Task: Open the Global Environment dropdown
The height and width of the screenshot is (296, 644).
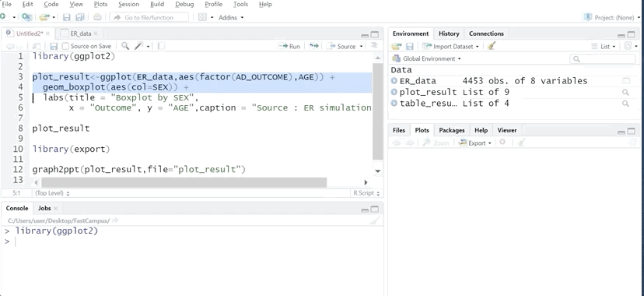Action: [426, 58]
